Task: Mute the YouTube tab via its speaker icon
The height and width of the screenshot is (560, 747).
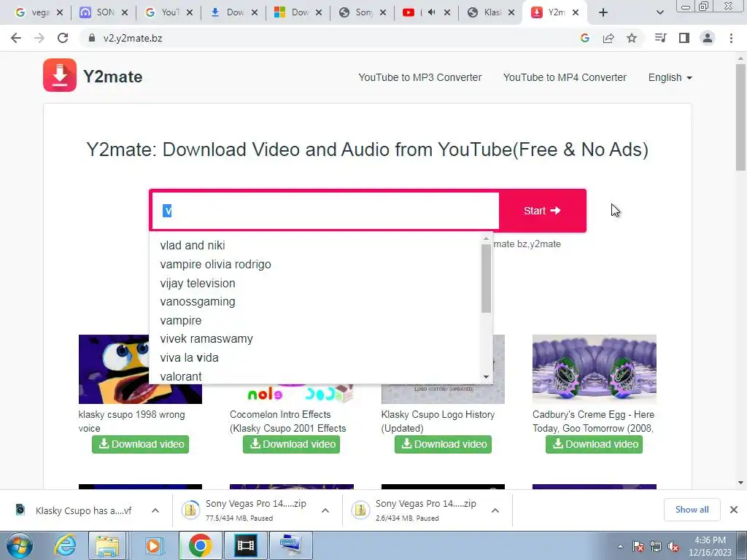Action: (x=432, y=12)
